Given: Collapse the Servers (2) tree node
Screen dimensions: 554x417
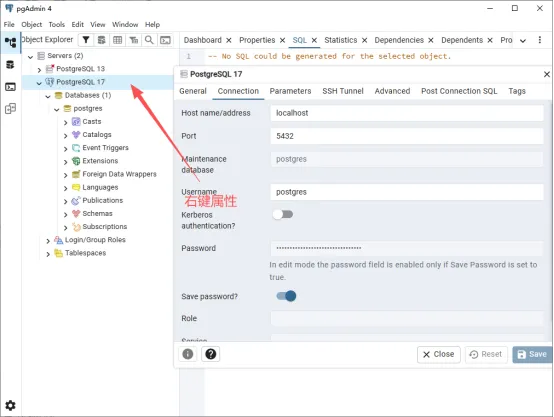Looking at the screenshot, I should point(30,57).
